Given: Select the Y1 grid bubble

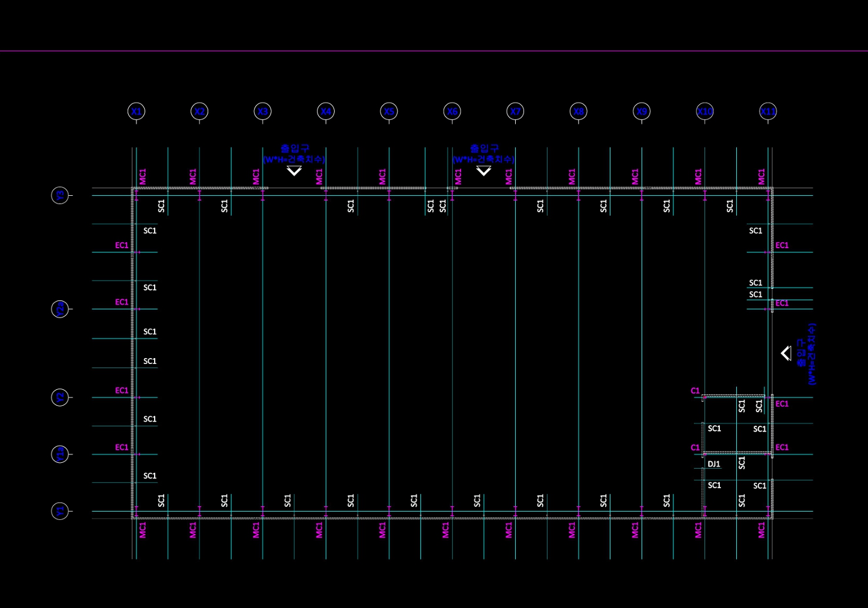Looking at the screenshot, I should click(60, 511).
